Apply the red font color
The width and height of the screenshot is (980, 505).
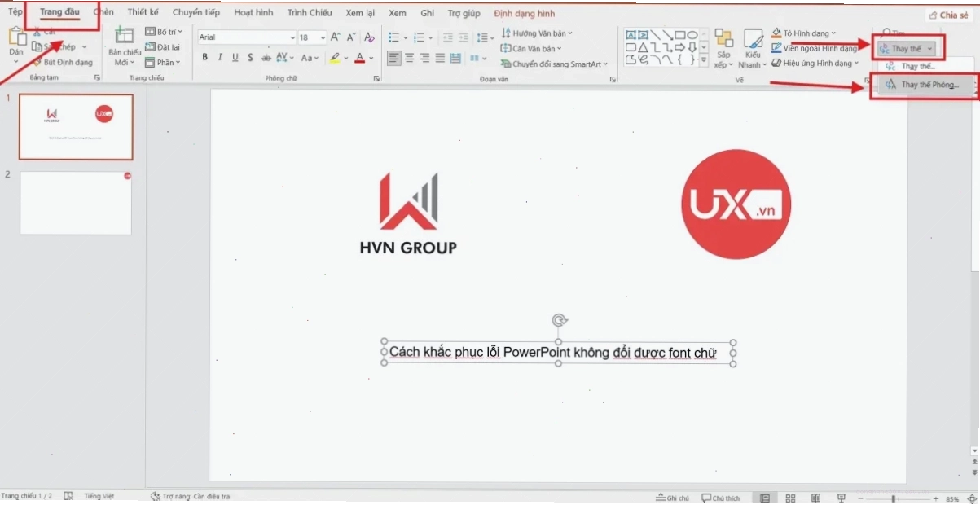tap(359, 58)
